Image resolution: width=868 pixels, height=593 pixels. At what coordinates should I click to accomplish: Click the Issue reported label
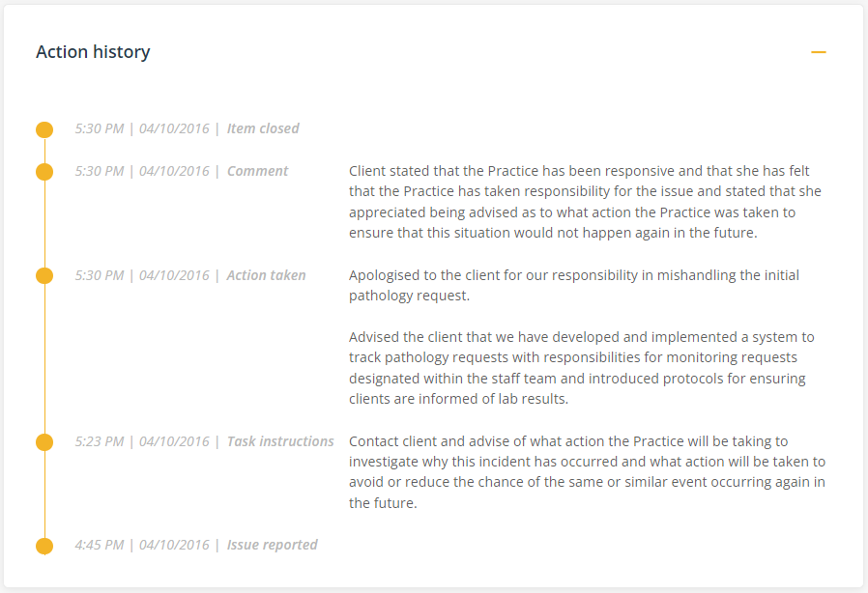[x=272, y=545]
